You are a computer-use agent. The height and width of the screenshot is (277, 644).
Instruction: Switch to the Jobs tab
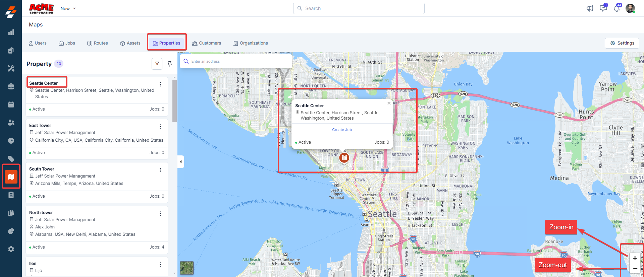67,43
